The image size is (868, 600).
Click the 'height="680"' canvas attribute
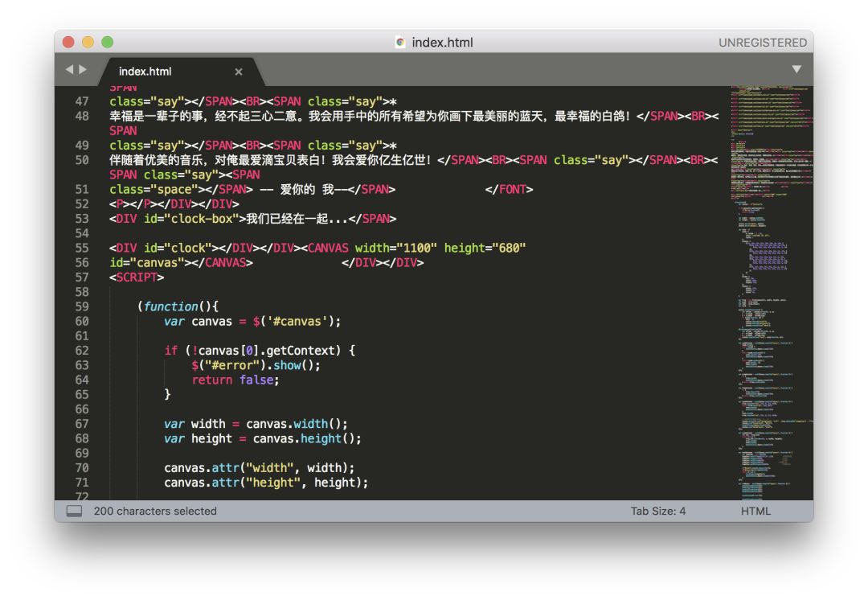point(485,248)
